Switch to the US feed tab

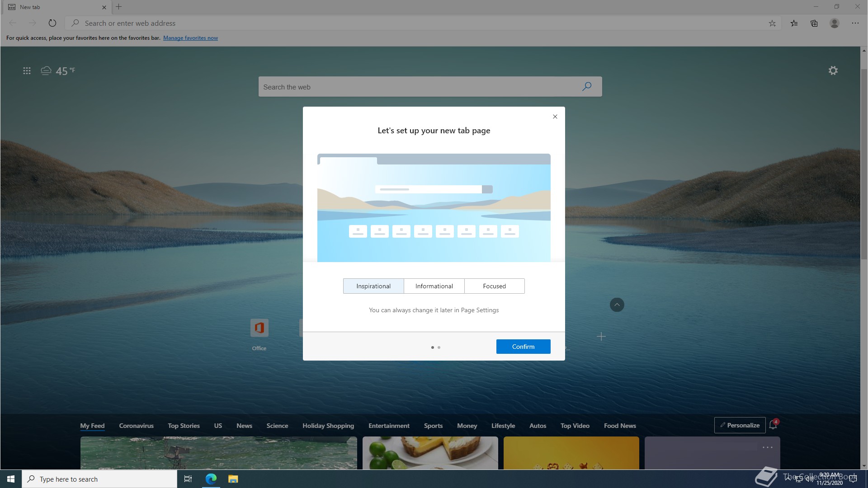pyautogui.click(x=218, y=426)
